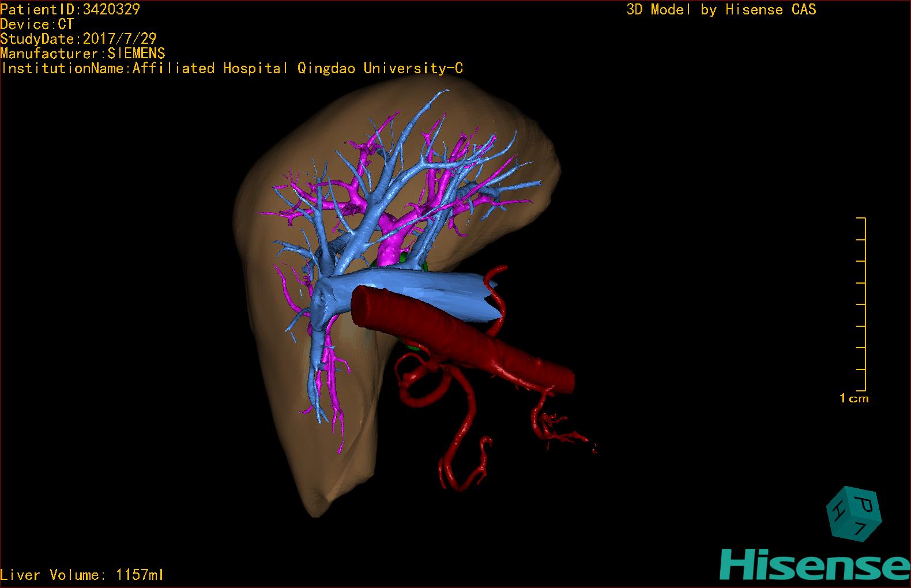Screen dimensions: 911x588
Task: Click the InstitutionName text line
Action: click(x=232, y=69)
